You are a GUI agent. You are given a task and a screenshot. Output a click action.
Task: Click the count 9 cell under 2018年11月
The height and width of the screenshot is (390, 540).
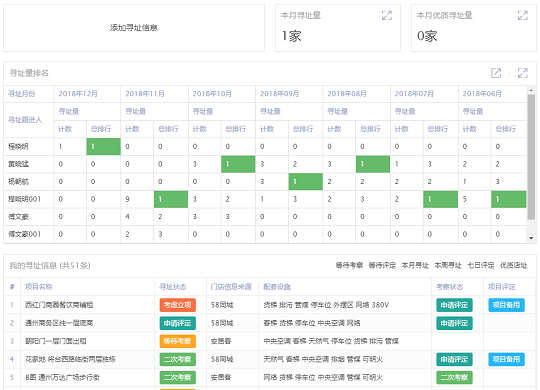pos(137,199)
